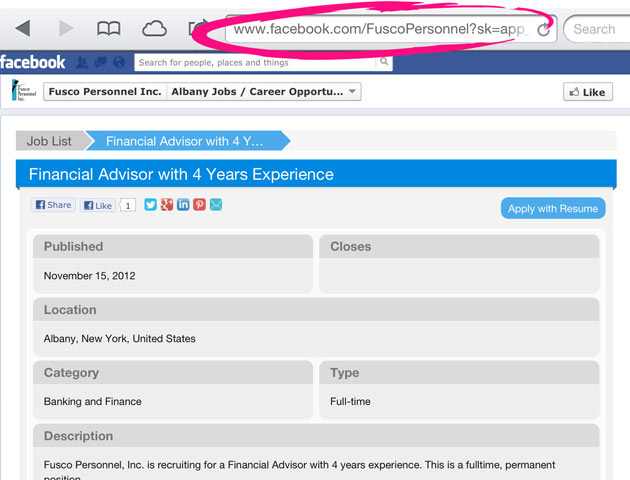This screenshot has width=630, height=480.
Task: Open Facebook friend requests icon
Action: [82, 62]
